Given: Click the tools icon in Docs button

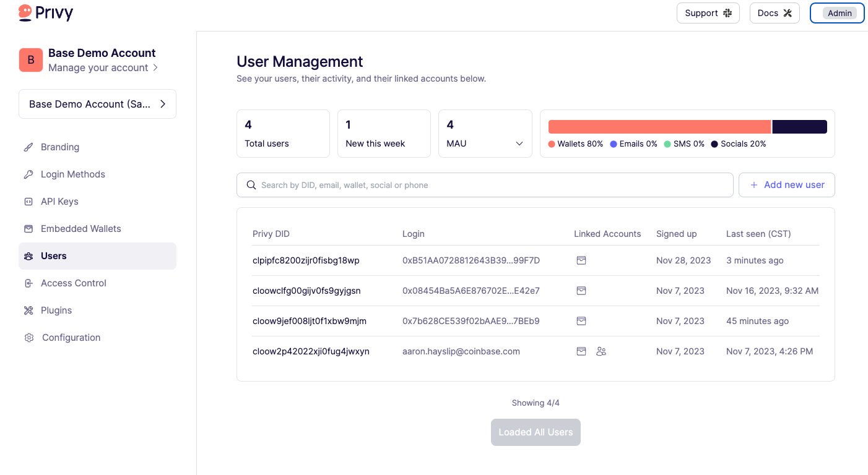Looking at the screenshot, I should 788,13.
